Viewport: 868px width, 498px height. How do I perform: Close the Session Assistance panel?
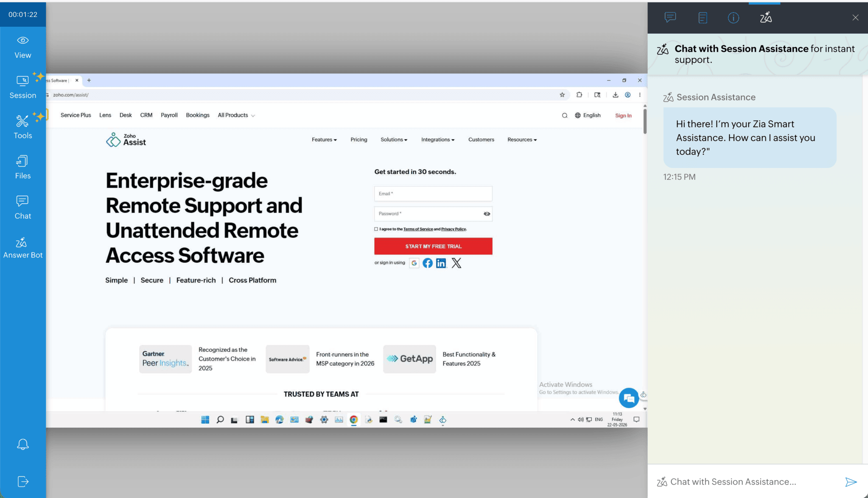click(855, 17)
